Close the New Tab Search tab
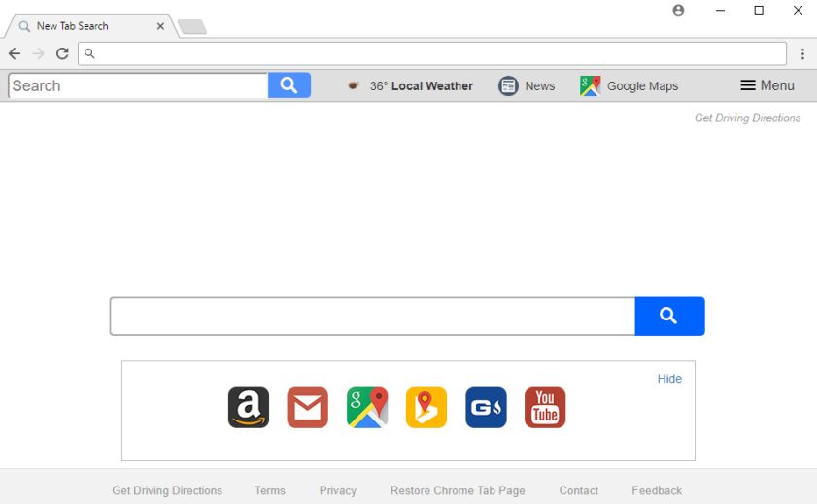817x504 pixels. point(160,26)
